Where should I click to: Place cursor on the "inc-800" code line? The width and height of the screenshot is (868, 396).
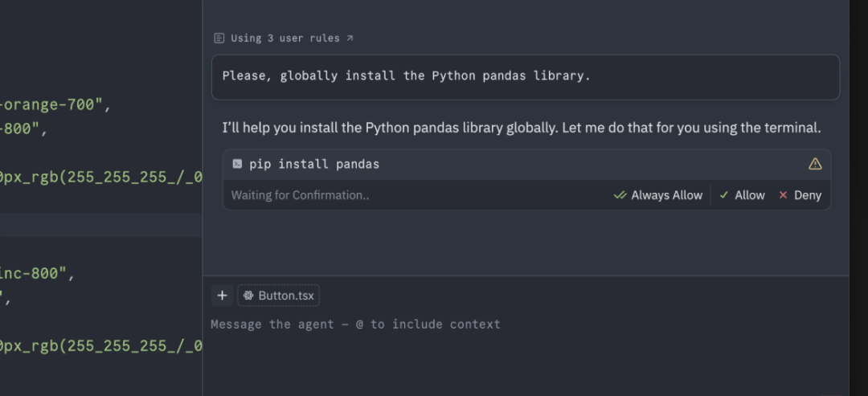[x=38, y=273]
